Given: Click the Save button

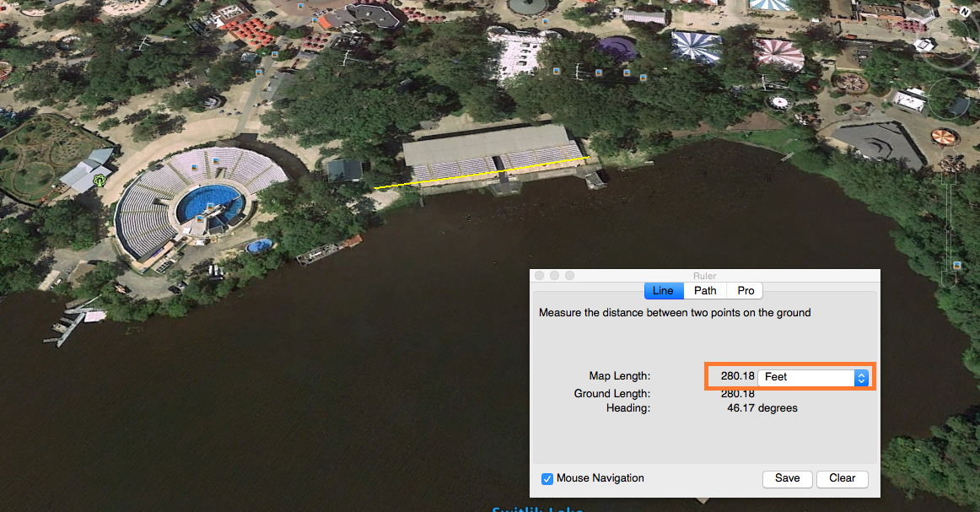Looking at the screenshot, I should pyautogui.click(x=788, y=478).
